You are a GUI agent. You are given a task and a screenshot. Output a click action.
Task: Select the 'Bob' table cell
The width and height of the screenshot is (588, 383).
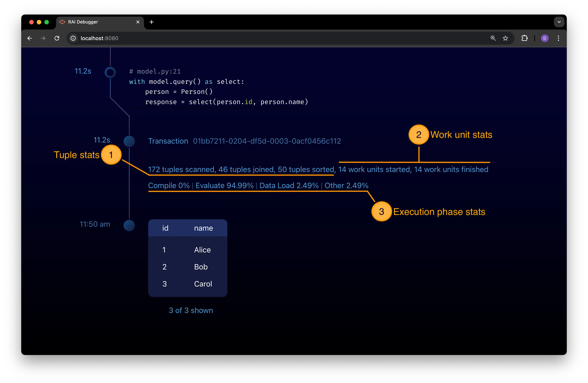[x=201, y=267]
